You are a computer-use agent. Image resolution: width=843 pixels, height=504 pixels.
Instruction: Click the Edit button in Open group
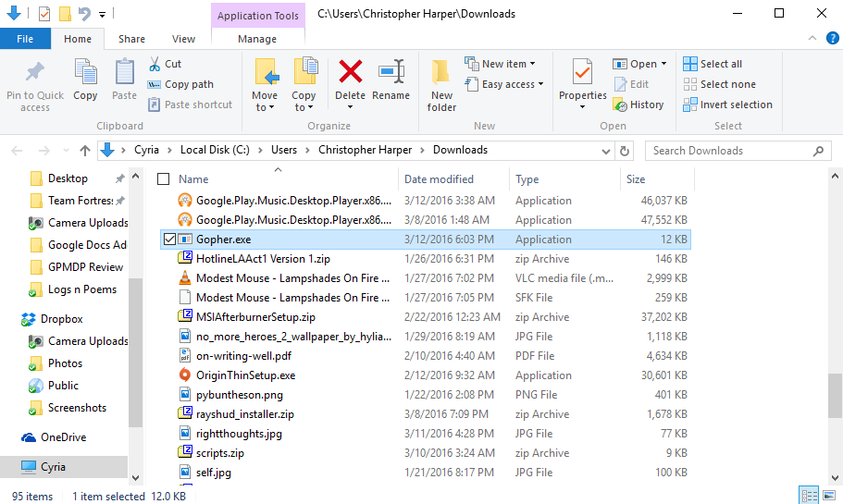[x=632, y=84]
